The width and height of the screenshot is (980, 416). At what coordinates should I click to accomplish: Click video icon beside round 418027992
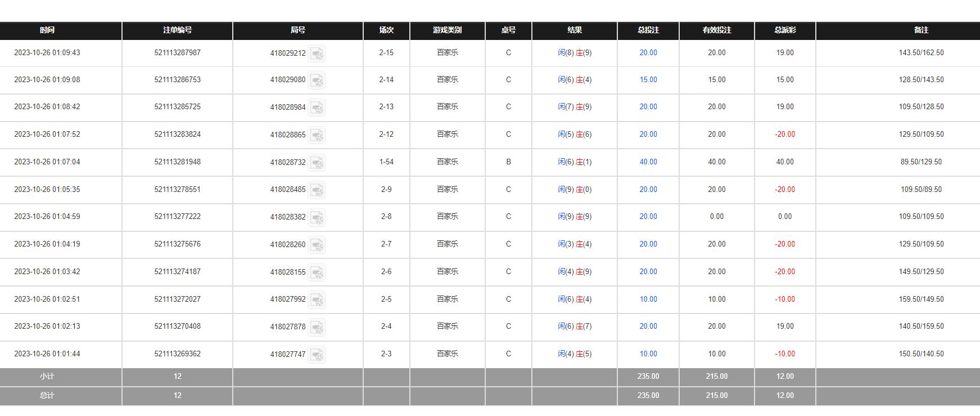(317, 300)
